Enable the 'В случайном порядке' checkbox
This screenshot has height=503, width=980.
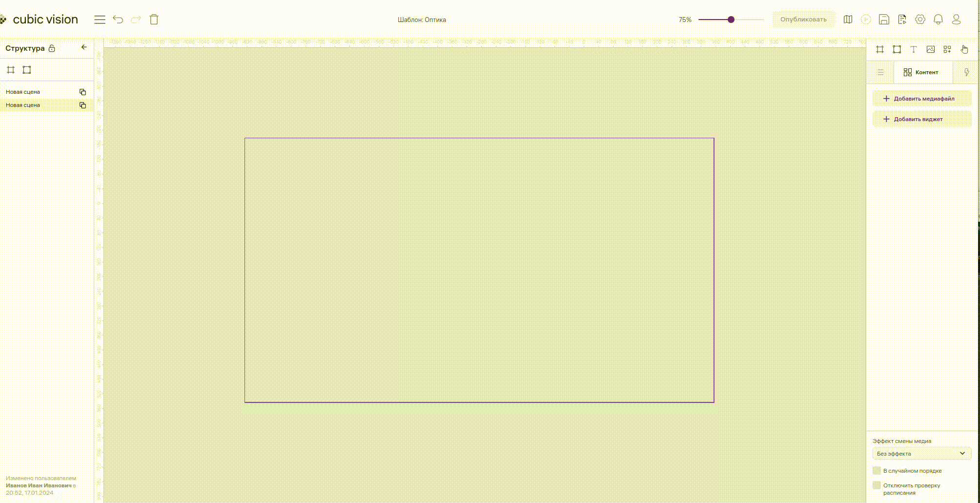877,471
